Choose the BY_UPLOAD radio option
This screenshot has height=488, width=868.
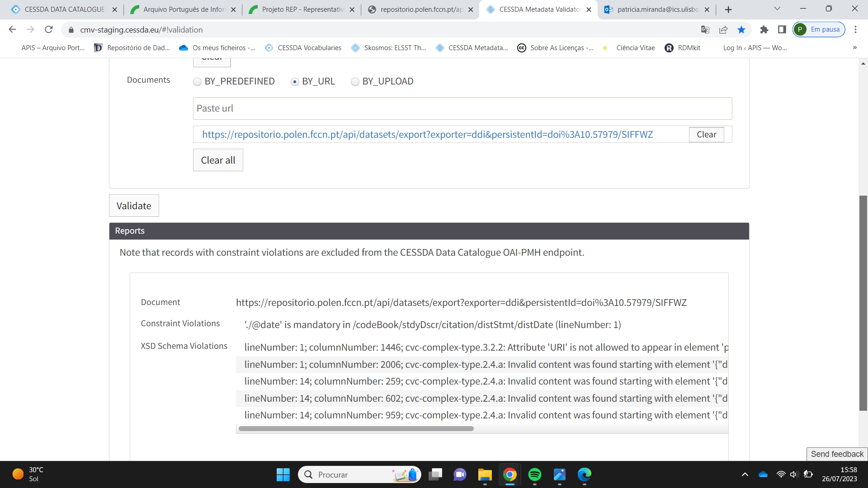click(355, 82)
